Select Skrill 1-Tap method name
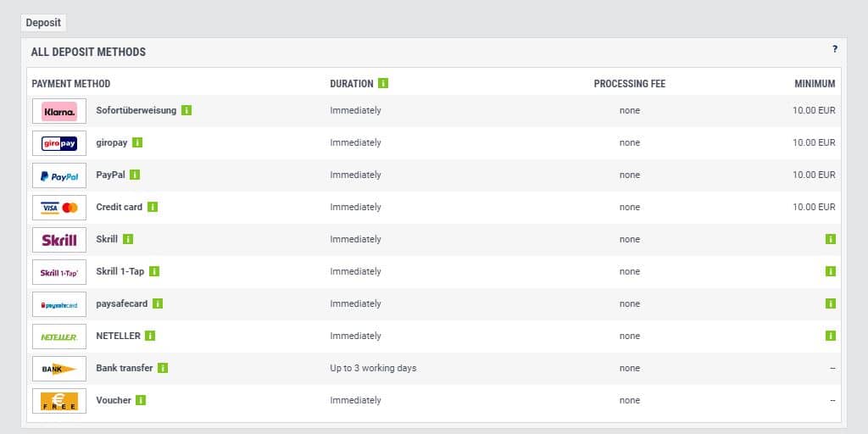 pos(120,271)
